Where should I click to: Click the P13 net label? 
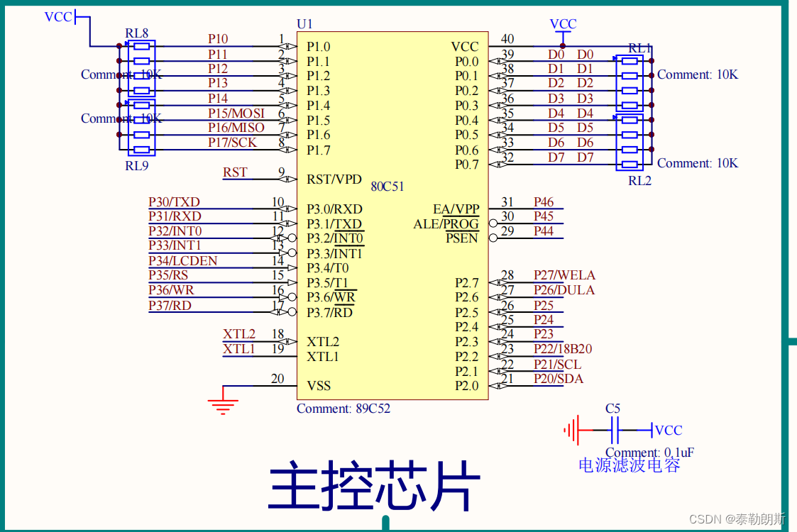click(x=218, y=83)
